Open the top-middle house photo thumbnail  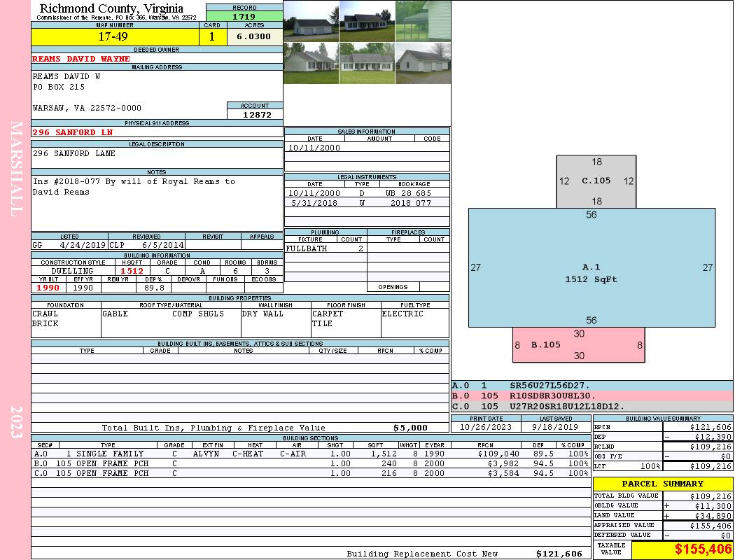tap(367, 21)
